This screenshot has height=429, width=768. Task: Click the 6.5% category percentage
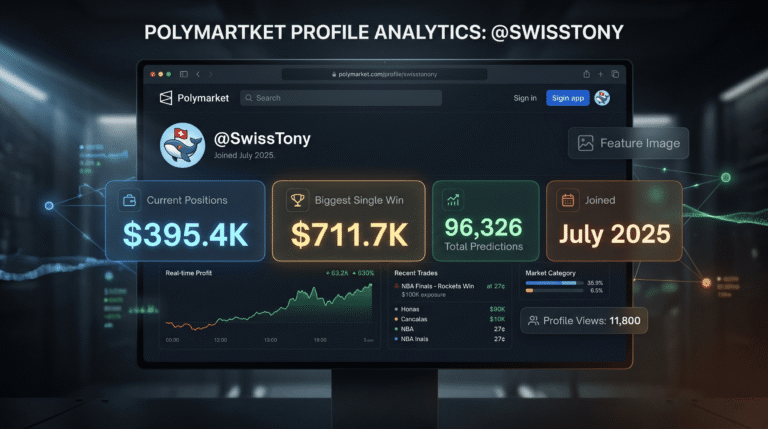(x=597, y=291)
